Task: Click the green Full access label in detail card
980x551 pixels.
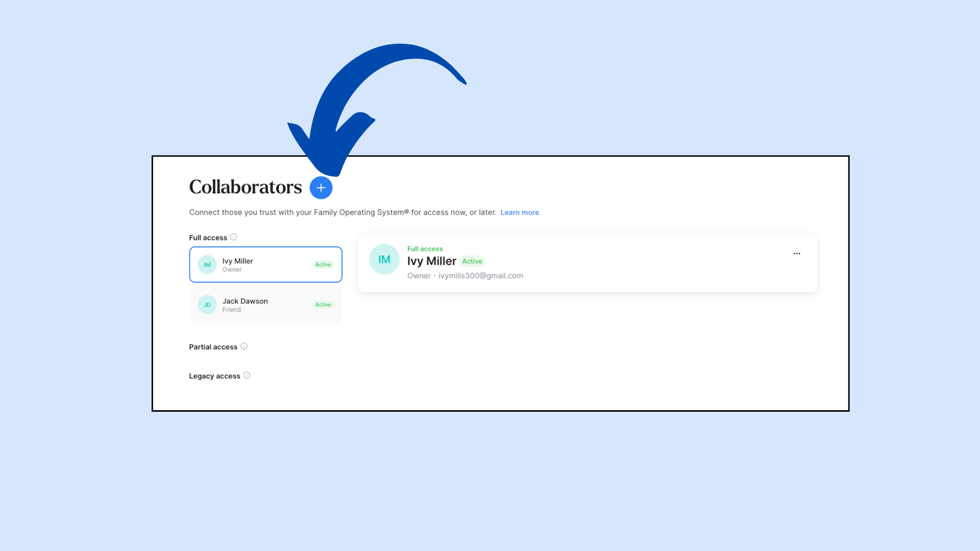Action: click(425, 249)
